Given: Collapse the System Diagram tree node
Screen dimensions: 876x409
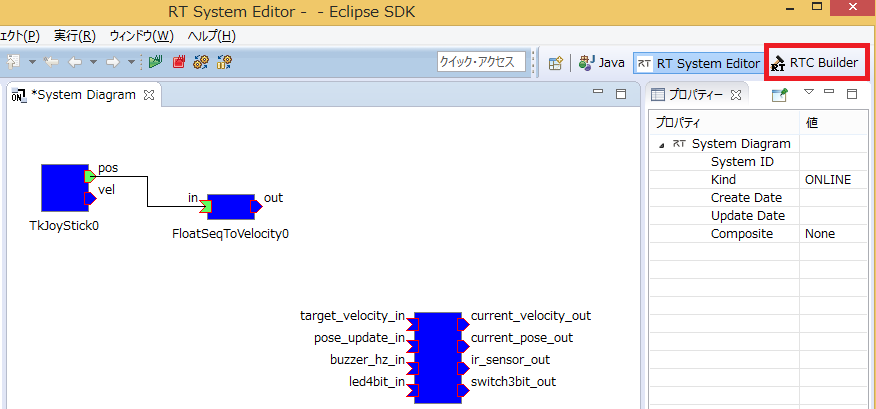Looking at the screenshot, I should [x=661, y=144].
